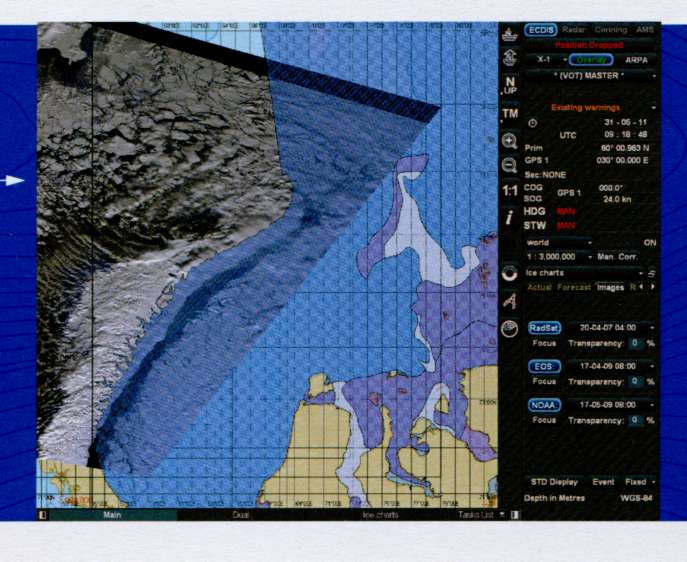Switch to the Radar tab
Screen dimensions: 687x562
tap(573, 30)
